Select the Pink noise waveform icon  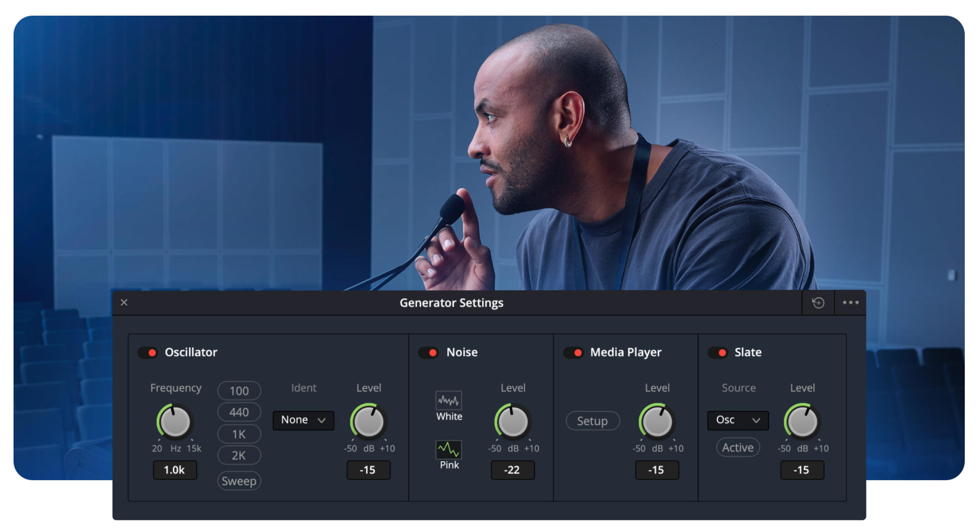[x=448, y=449]
